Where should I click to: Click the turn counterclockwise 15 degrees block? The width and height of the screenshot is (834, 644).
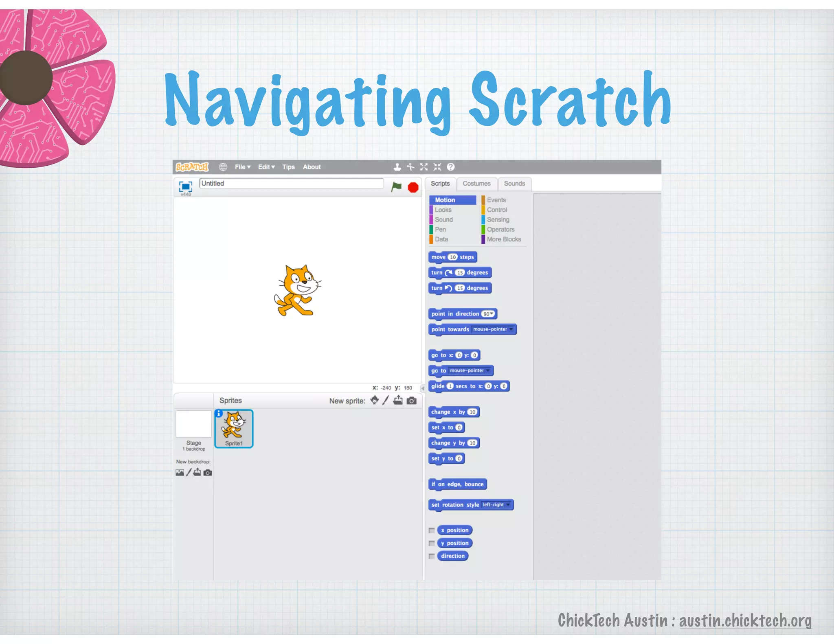tap(460, 288)
